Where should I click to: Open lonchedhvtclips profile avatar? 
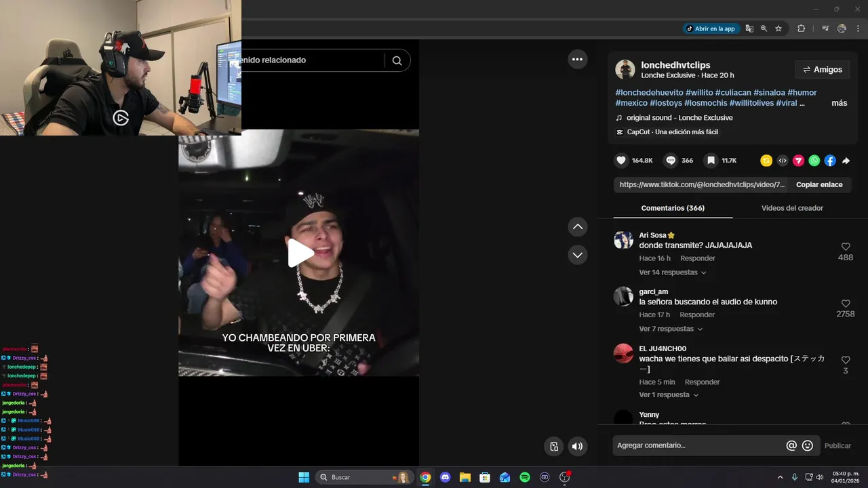click(x=625, y=69)
